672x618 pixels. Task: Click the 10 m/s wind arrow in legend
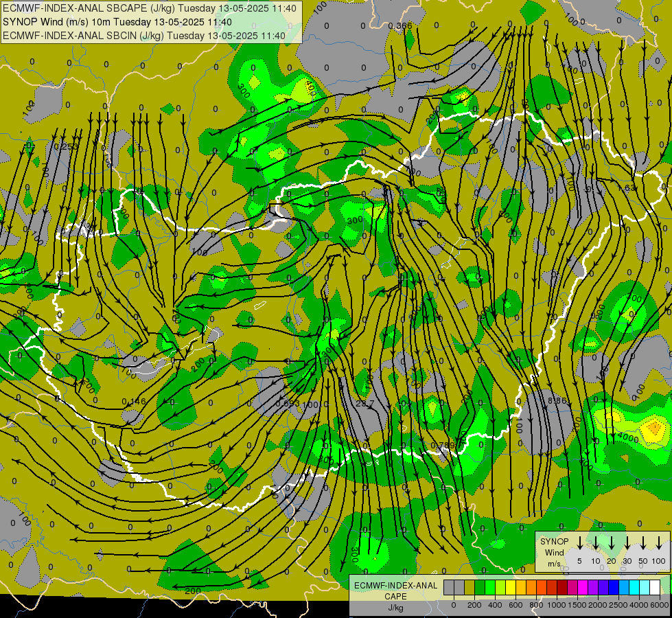point(596,542)
